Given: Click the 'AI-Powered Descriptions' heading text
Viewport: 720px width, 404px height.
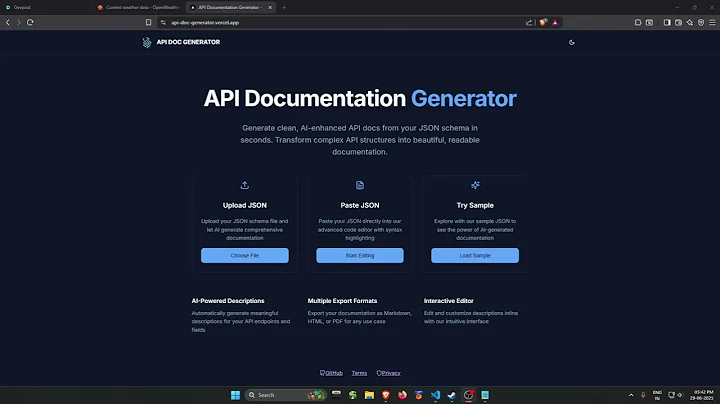Looking at the screenshot, I should click(x=228, y=301).
